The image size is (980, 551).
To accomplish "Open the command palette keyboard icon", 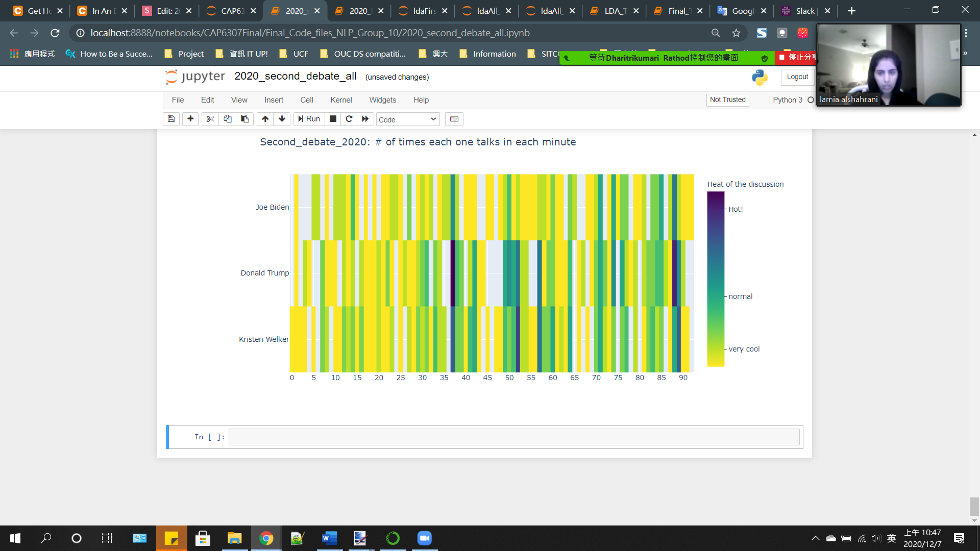I will [454, 119].
